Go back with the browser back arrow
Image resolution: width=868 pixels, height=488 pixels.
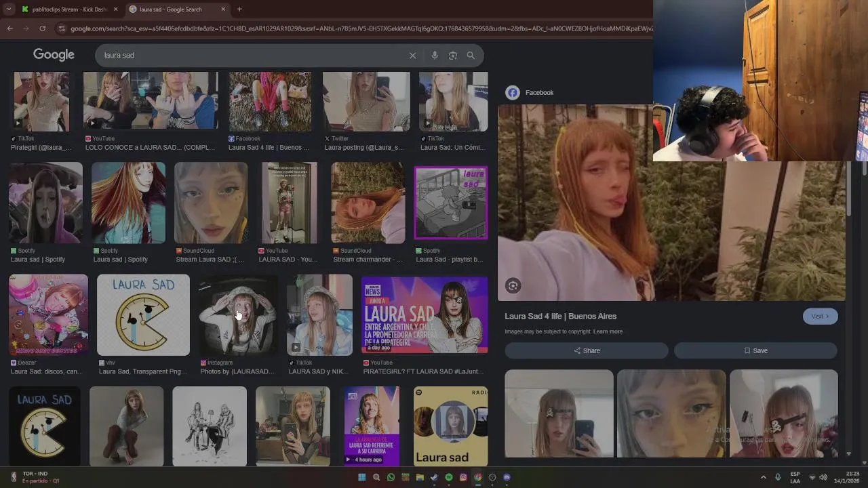[x=9, y=28]
